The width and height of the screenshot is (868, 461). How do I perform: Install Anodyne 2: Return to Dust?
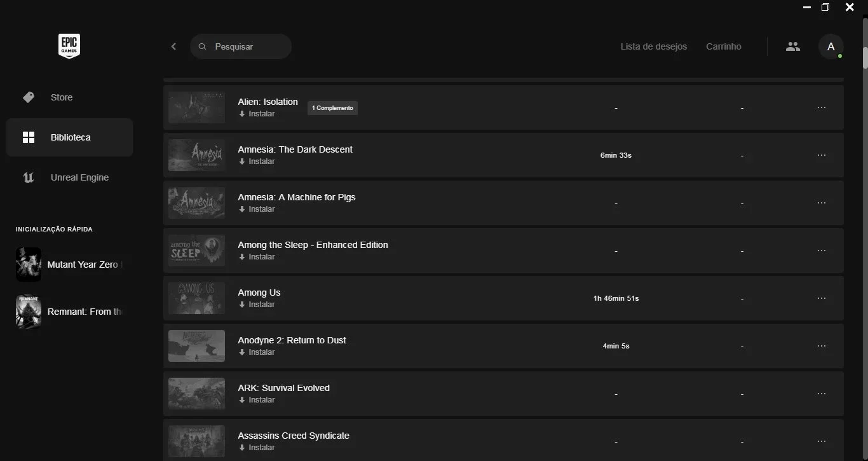click(257, 352)
